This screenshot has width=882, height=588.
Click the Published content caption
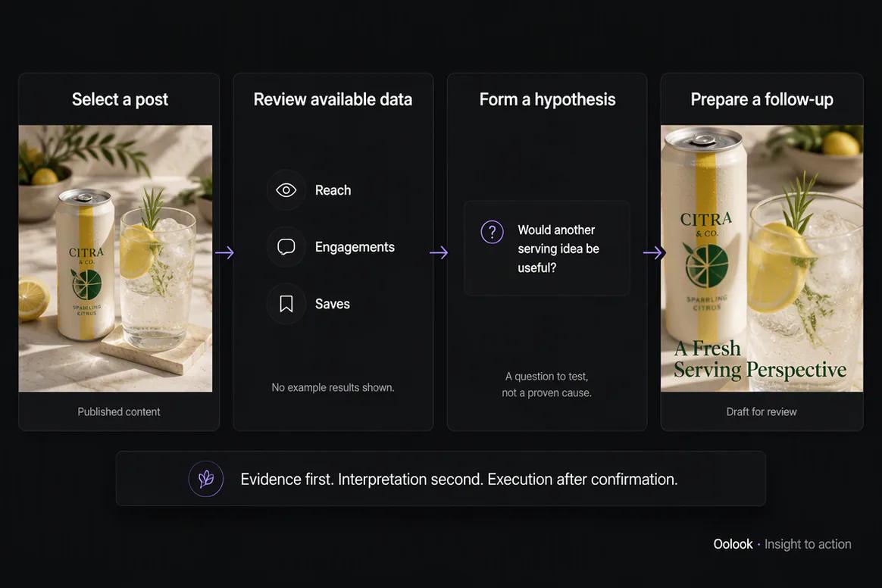coord(119,412)
